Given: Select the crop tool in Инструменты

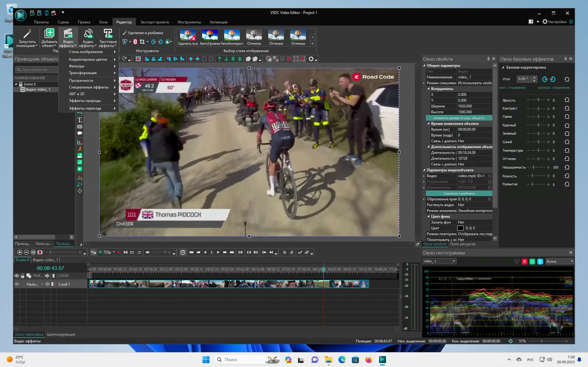Looking at the screenshot, I should click(x=142, y=42).
